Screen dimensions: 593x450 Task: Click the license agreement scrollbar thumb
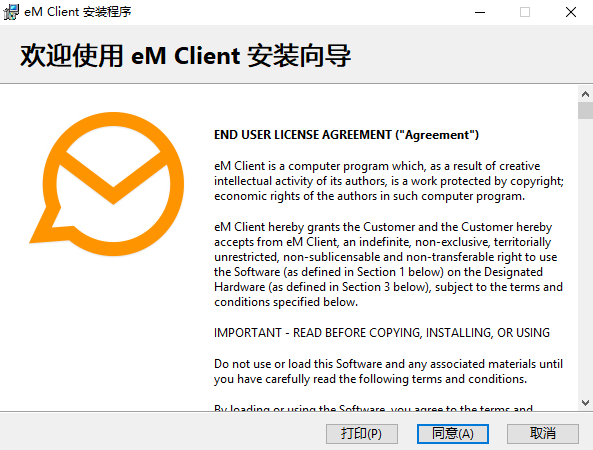pyautogui.click(x=585, y=110)
